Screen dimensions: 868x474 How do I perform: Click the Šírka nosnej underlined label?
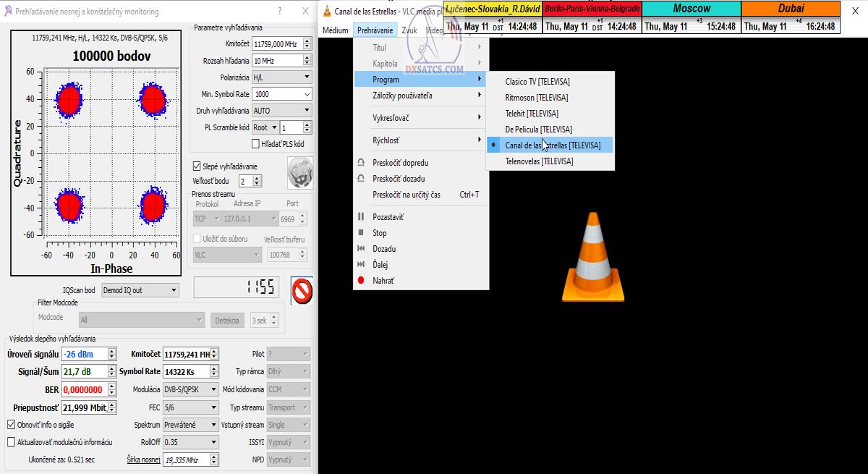tap(143, 460)
